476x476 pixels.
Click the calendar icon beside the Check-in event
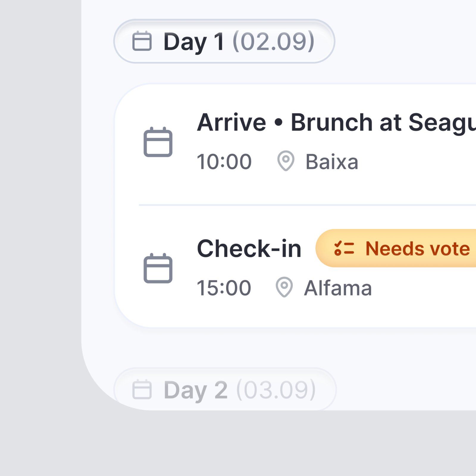tap(158, 268)
